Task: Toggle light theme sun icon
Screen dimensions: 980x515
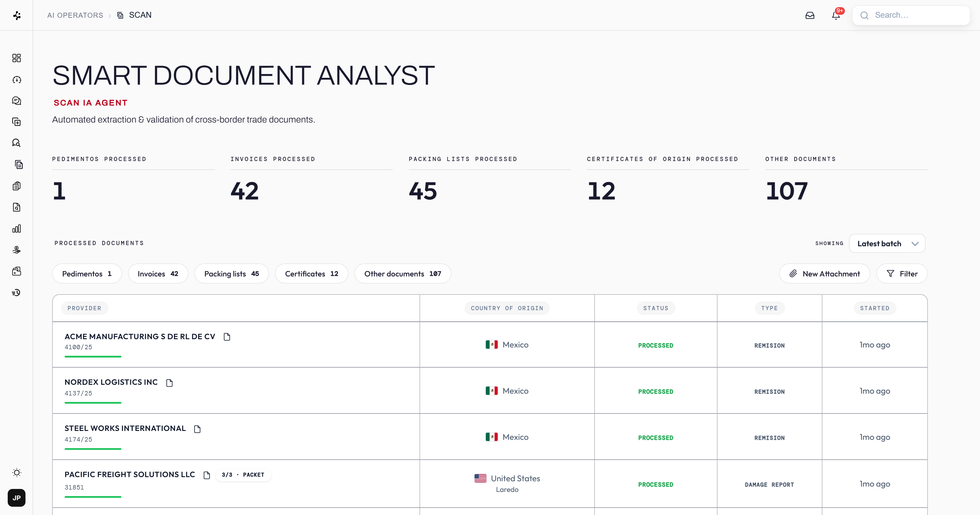Action: click(x=16, y=472)
